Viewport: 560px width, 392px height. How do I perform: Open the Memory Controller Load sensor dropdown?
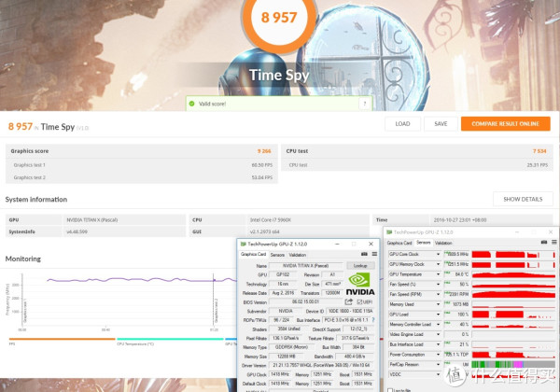pos(439,324)
